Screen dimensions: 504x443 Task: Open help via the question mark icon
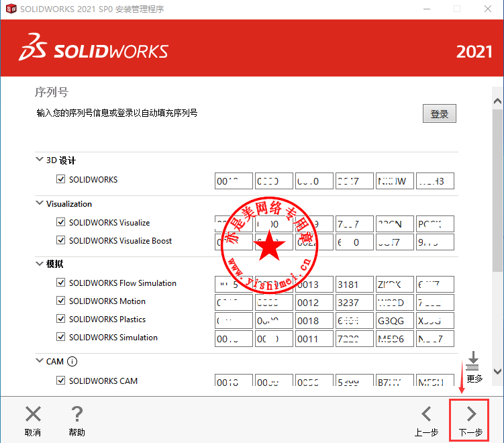[x=77, y=413]
